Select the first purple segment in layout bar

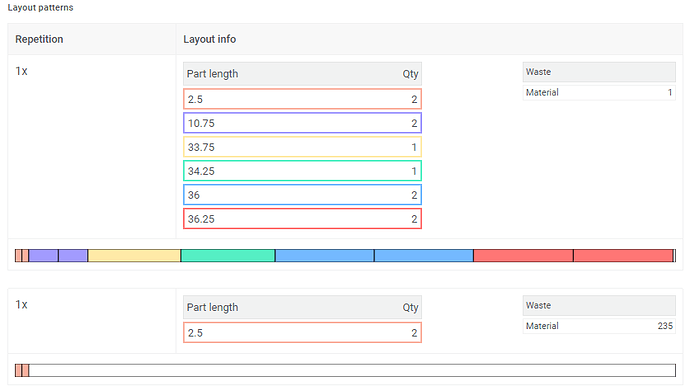(44, 256)
